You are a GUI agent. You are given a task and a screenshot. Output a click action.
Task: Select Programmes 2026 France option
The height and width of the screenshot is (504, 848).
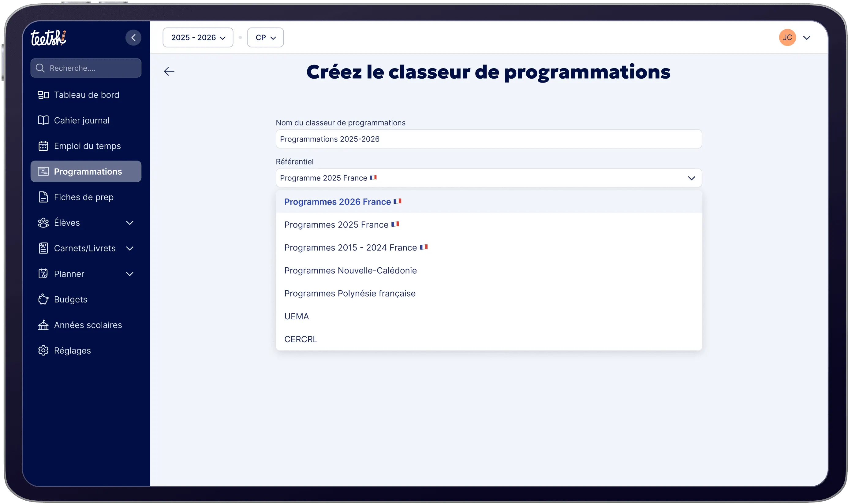pos(488,202)
